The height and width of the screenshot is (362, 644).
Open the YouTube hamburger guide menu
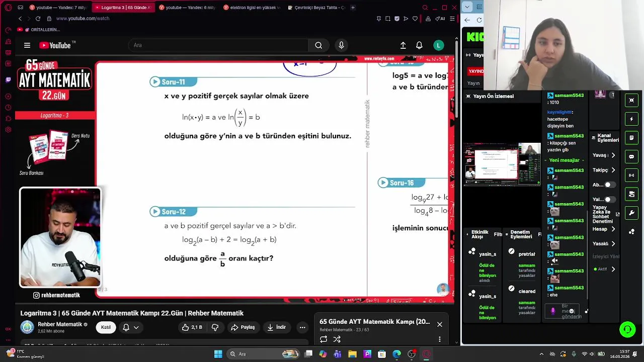27,45
